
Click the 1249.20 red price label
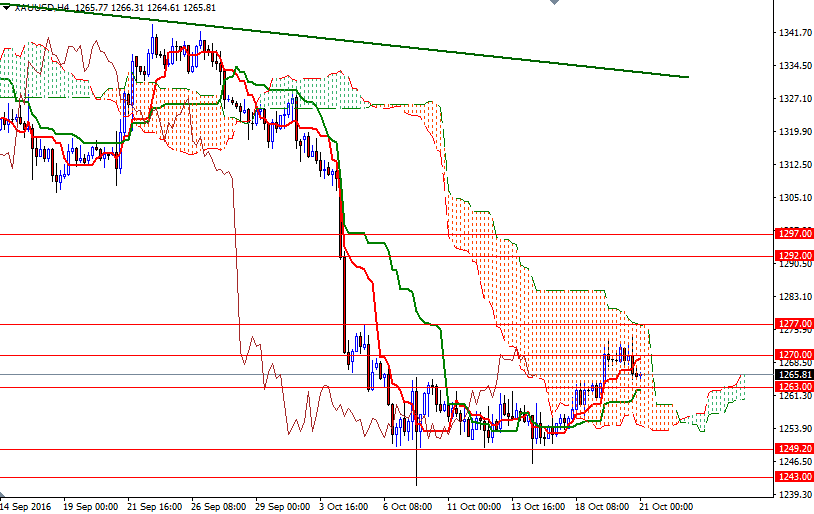click(794, 449)
